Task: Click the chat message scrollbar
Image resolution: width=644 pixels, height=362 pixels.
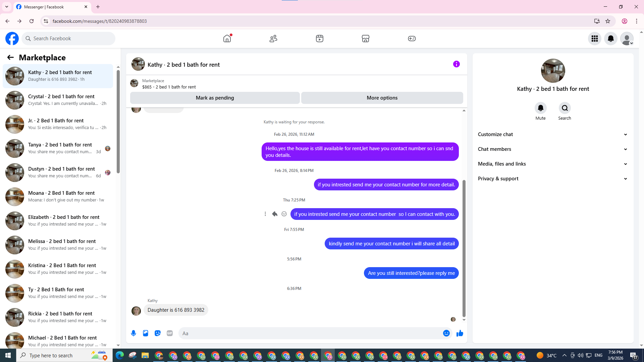Action: [x=464, y=248]
